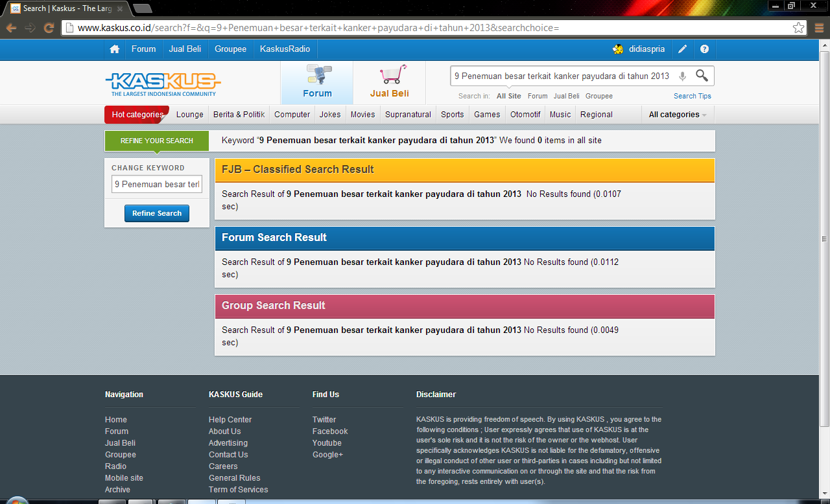Select the Jual Beli section tab with cart
830x504 pixels.
[390, 82]
